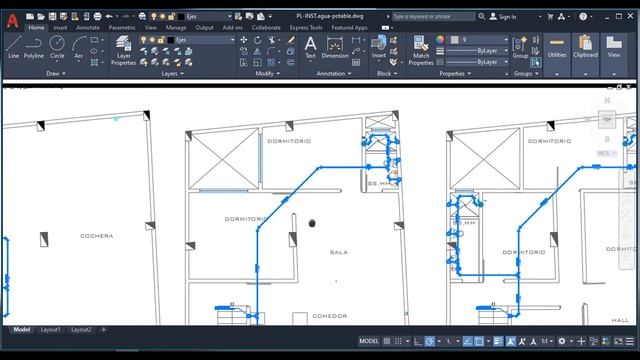The width and height of the screenshot is (640, 360).
Task: Toggle ortho mode in status bar
Action: (x=418, y=341)
